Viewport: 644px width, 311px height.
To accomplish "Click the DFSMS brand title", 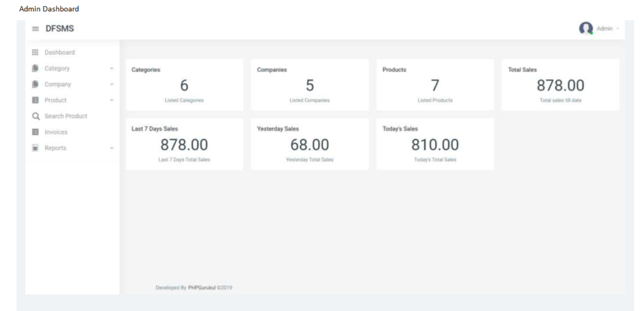I will pyautogui.click(x=60, y=29).
